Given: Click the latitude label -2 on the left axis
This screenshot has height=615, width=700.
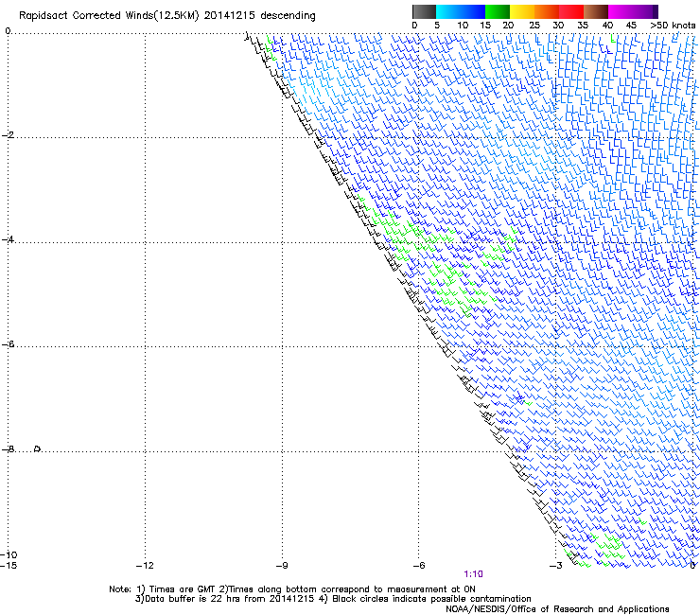Looking at the screenshot, I should pos(8,135).
